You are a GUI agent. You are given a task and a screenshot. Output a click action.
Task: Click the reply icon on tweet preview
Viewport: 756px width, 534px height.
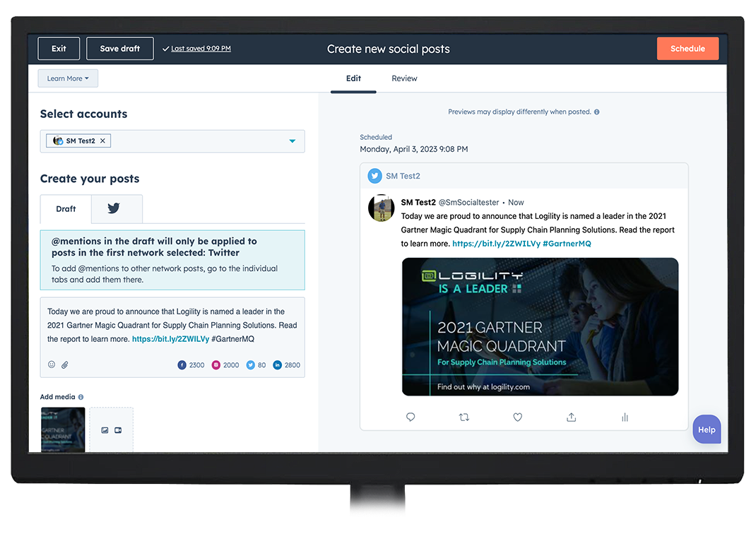point(411,417)
